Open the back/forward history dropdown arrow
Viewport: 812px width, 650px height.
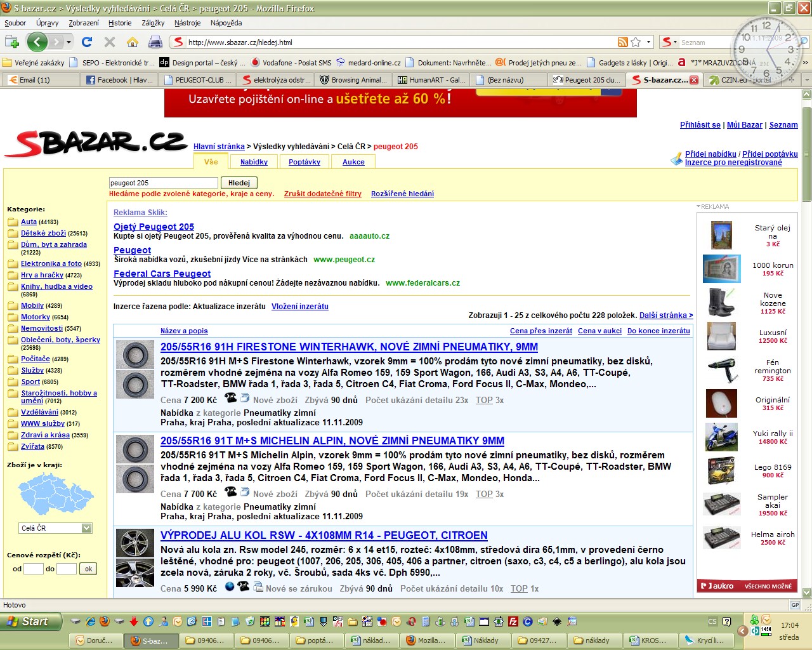point(69,43)
